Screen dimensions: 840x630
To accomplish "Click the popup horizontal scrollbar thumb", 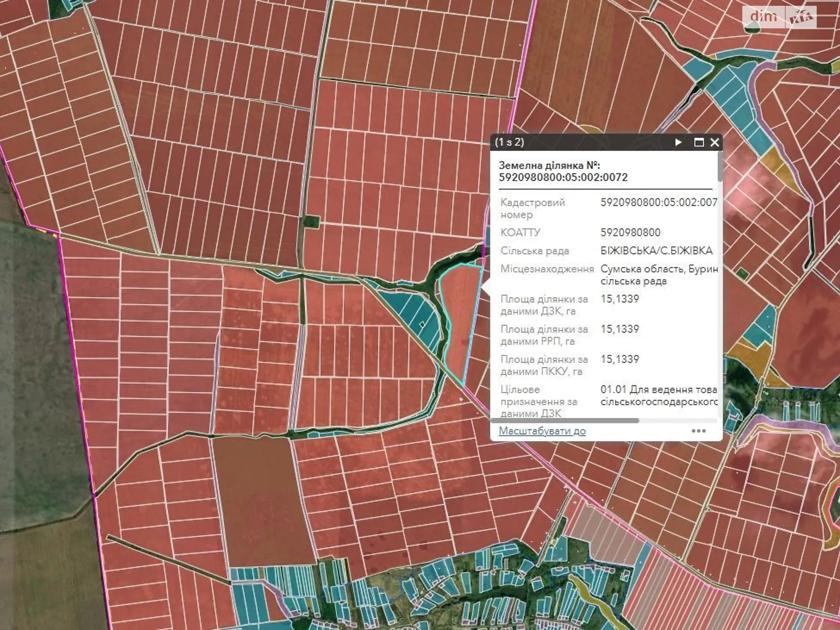I will (x=565, y=421).
